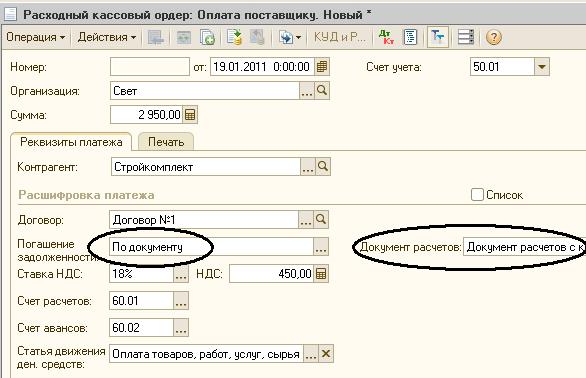The width and height of the screenshot is (586, 378).
Task: Open selection ellipsis for Ставка НДС
Action: (x=181, y=274)
